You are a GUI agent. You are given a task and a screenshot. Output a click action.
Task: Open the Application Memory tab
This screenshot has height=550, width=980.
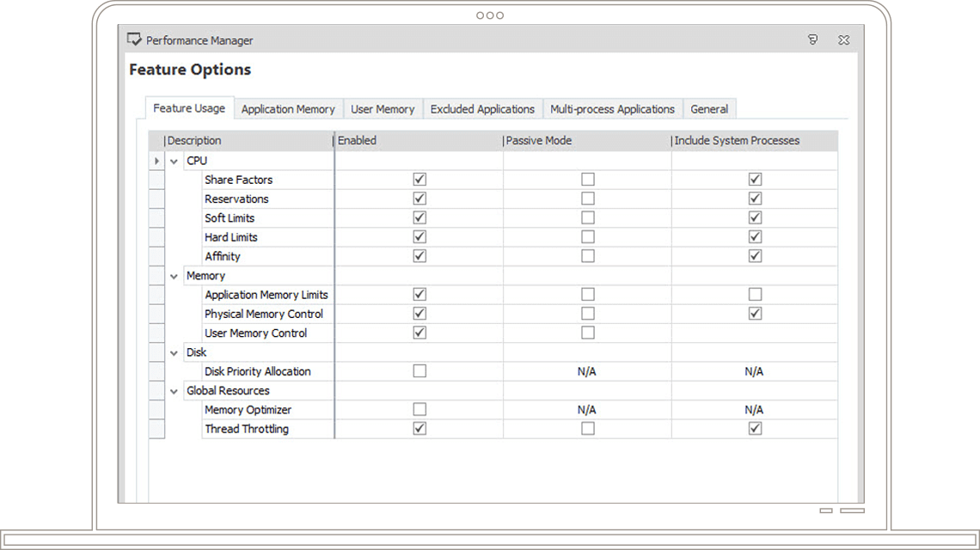click(x=288, y=109)
